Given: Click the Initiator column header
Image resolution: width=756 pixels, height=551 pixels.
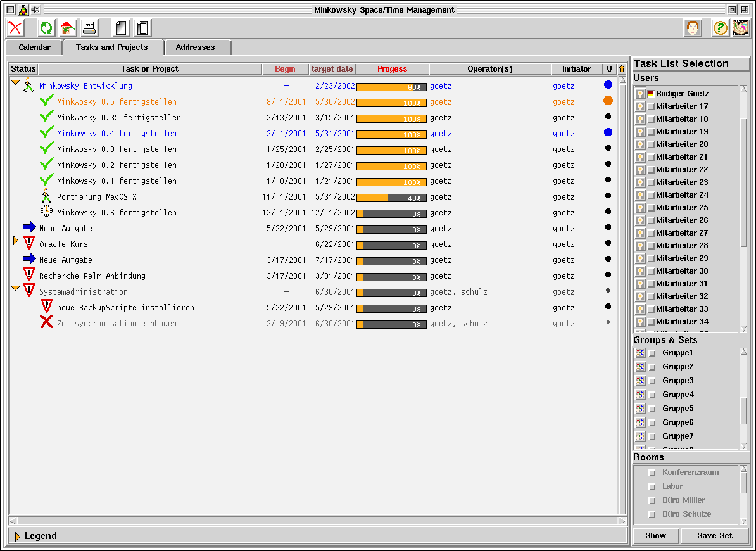Looking at the screenshot, I should tap(577, 69).
